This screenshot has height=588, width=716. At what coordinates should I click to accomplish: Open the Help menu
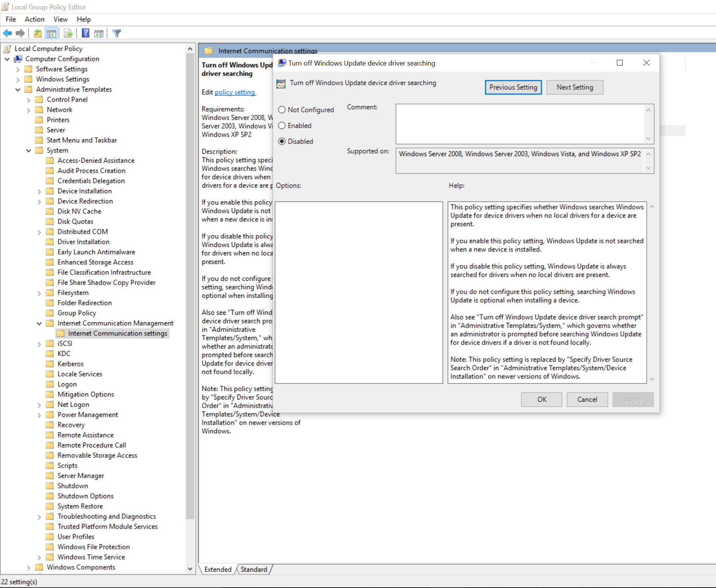click(84, 19)
